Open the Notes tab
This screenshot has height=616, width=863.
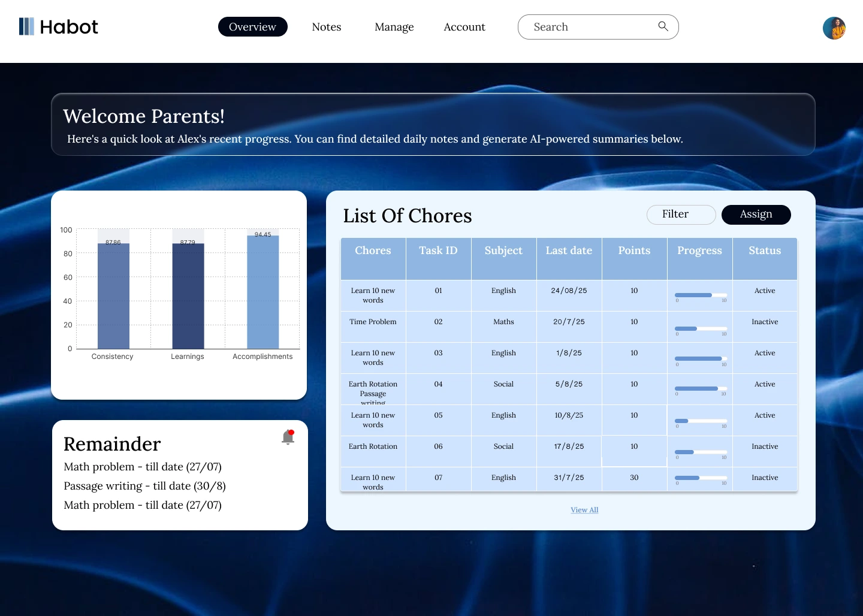point(327,27)
